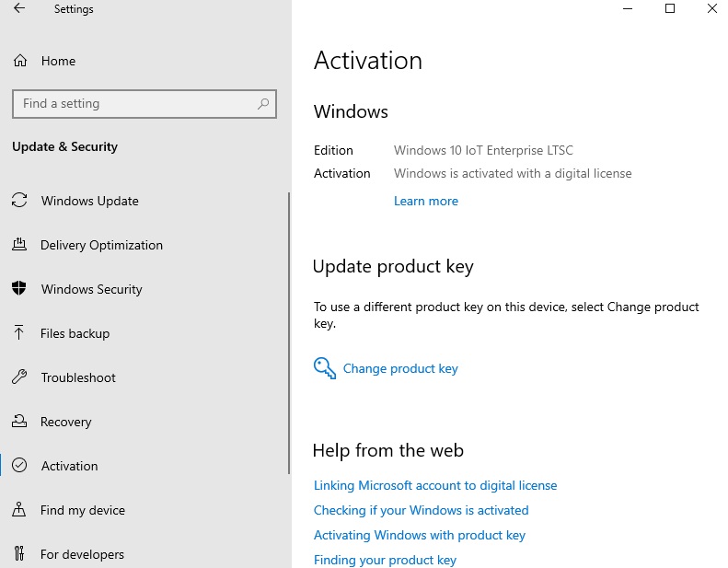The width and height of the screenshot is (728, 568).
Task: Click the Delivery Optimization icon
Action: tap(19, 245)
